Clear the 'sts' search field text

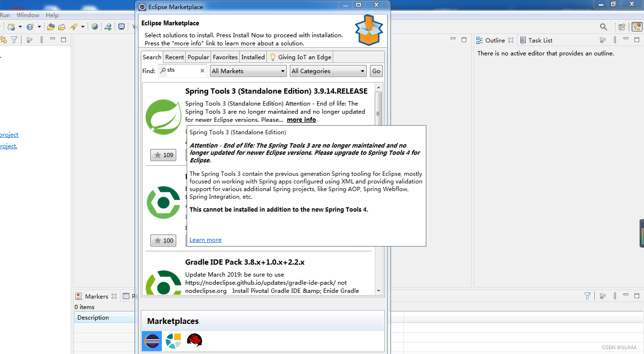click(x=202, y=71)
